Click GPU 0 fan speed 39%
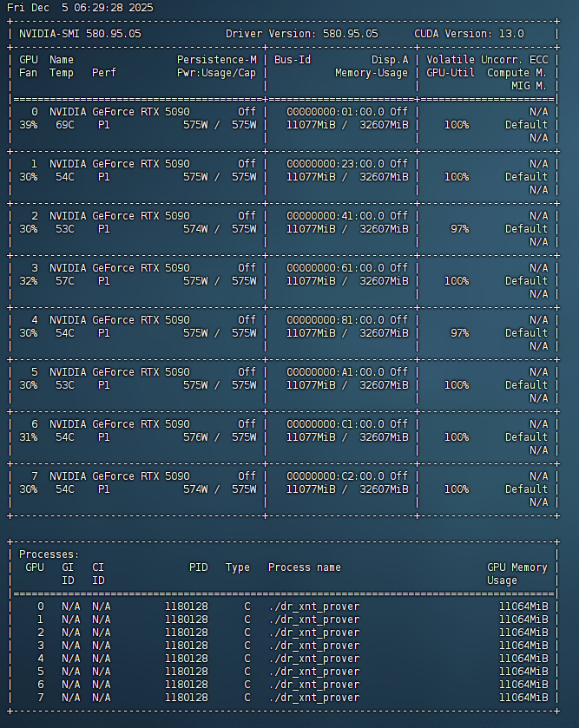The height and width of the screenshot is (728, 579). click(x=29, y=125)
